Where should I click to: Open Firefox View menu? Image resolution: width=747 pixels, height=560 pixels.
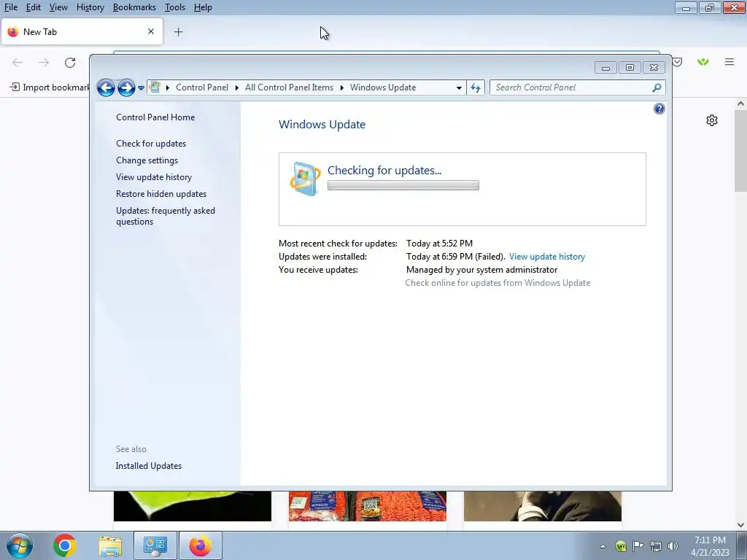tap(58, 7)
